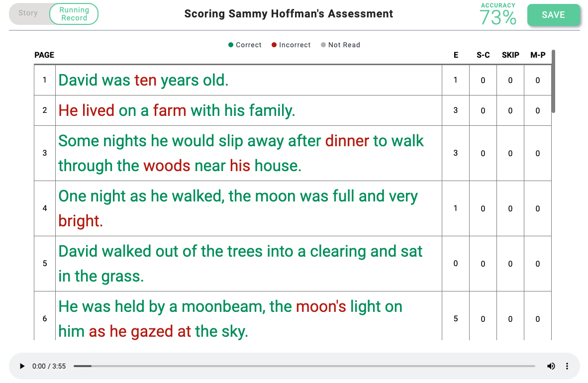Click the table's vertical scrollbar
The image size is (588, 383).
pyautogui.click(x=553, y=82)
